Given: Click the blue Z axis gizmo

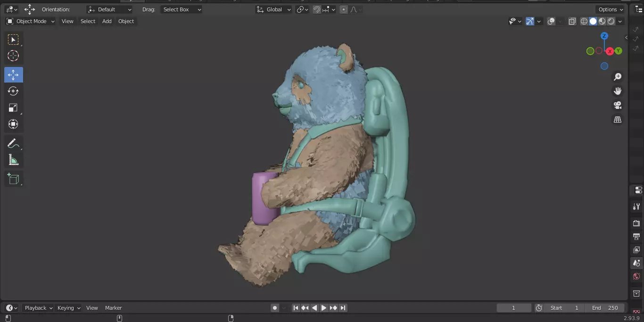Looking at the screenshot, I should [604, 36].
